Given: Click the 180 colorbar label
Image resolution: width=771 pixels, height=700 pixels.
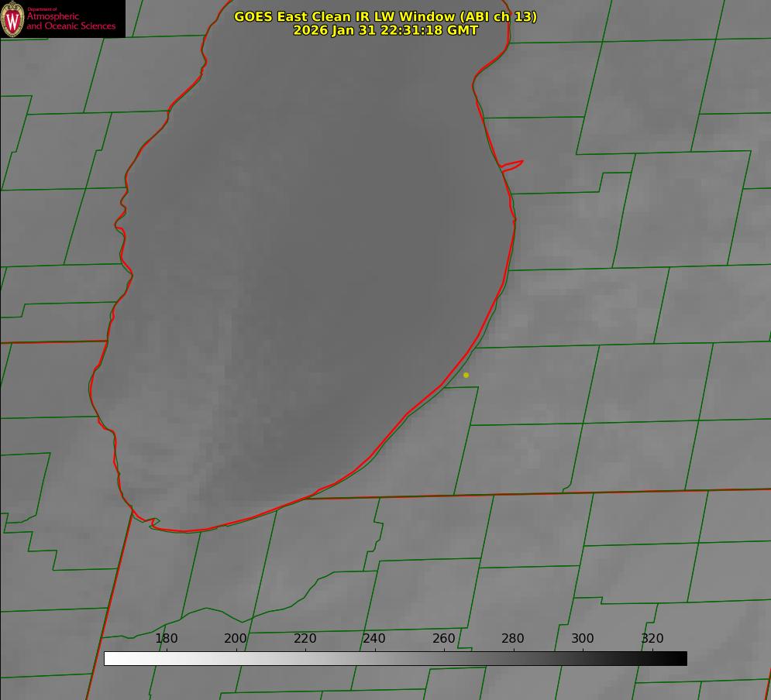Looking at the screenshot, I should [166, 638].
